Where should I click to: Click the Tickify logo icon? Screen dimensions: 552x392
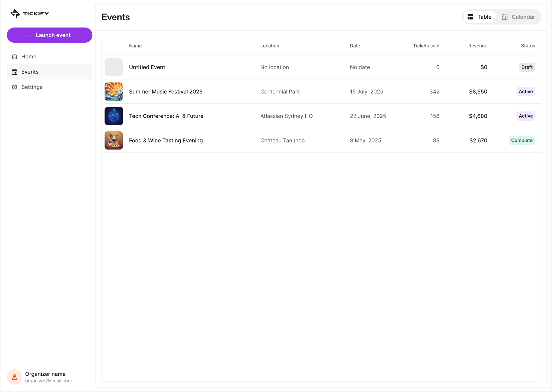15,14
